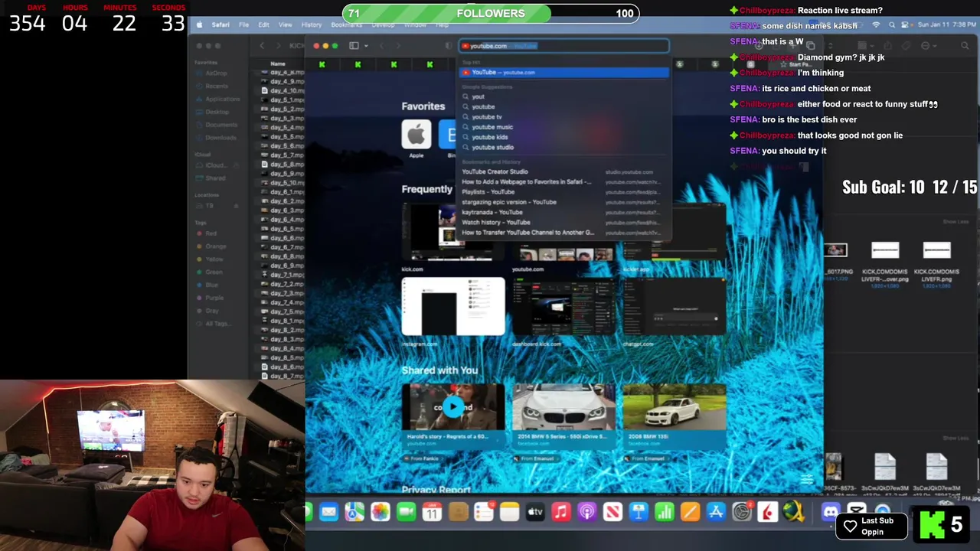This screenshot has height=551, width=980.
Task: Open the Music app in the Dock
Action: (x=561, y=512)
